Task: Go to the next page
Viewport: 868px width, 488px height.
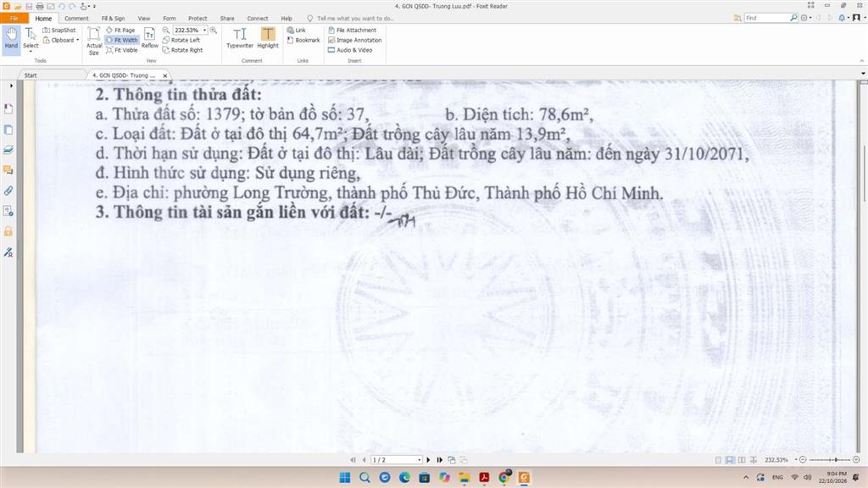Action: [428, 460]
